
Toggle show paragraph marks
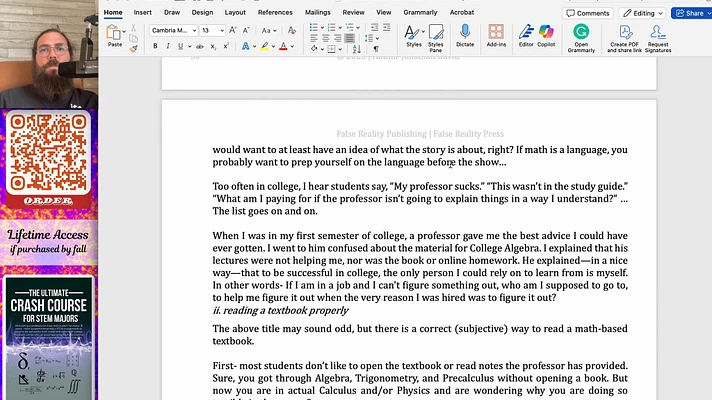[x=376, y=49]
